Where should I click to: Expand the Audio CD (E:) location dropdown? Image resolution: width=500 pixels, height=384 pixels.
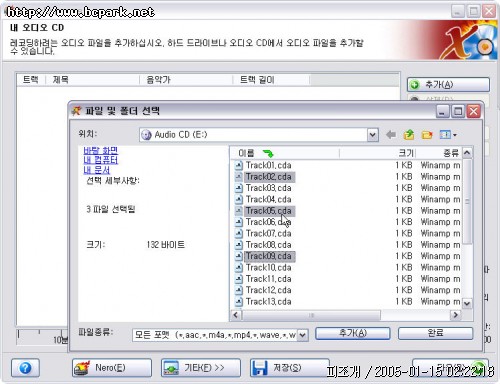pyautogui.click(x=372, y=135)
